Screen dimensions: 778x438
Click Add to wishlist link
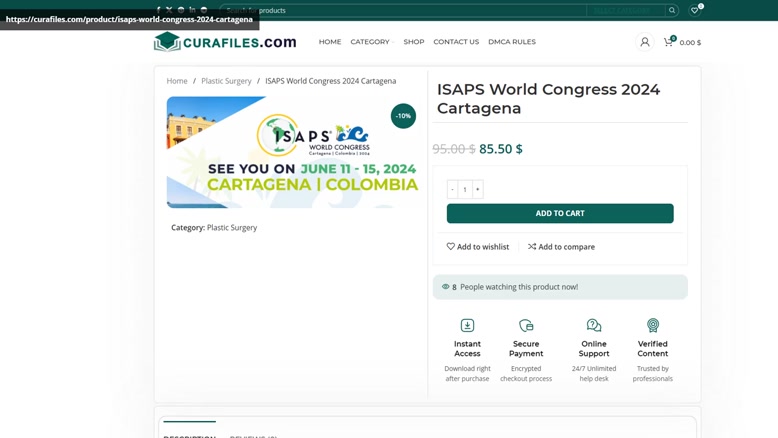click(478, 247)
